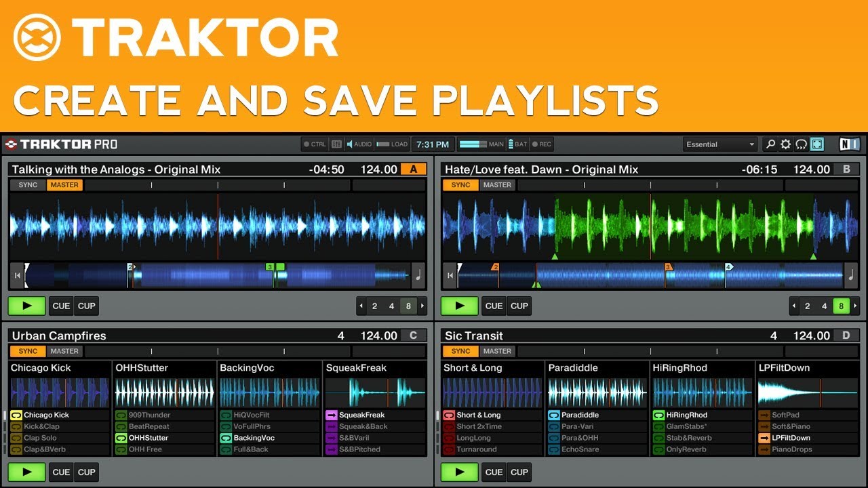
Task: Open Deck C letter menu
Action: pyautogui.click(x=413, y=335)
